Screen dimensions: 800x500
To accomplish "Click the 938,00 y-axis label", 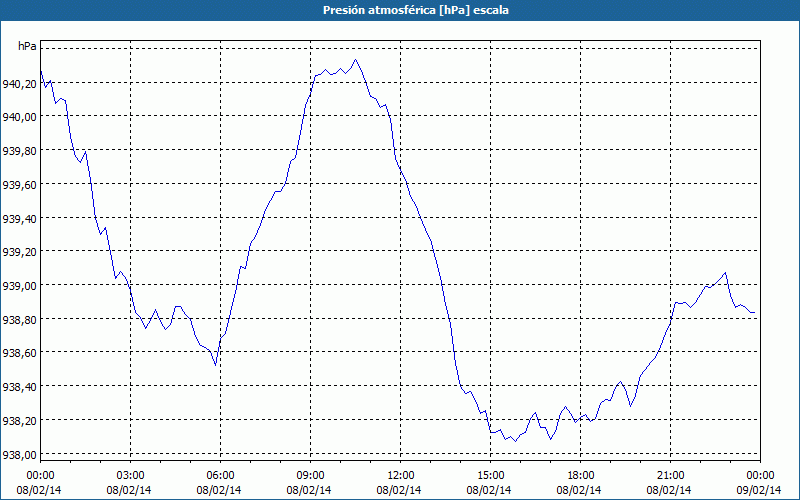I will (x=20, y=455).
